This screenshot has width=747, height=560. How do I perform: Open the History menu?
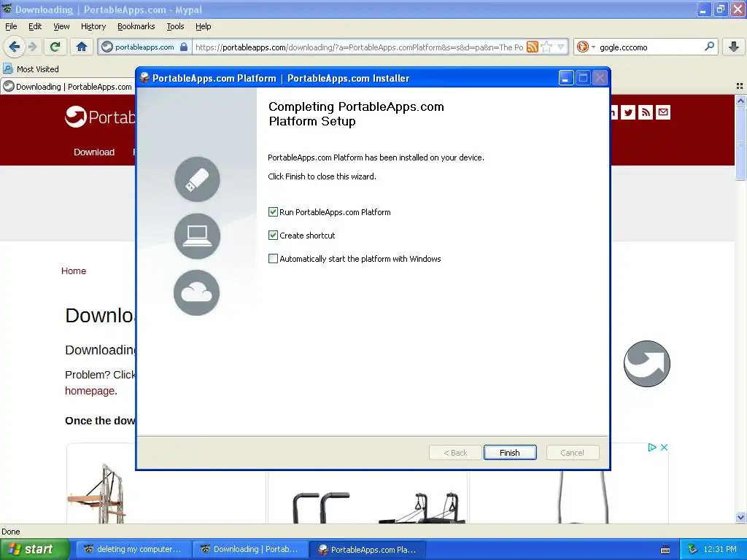(x=93, y=26)
